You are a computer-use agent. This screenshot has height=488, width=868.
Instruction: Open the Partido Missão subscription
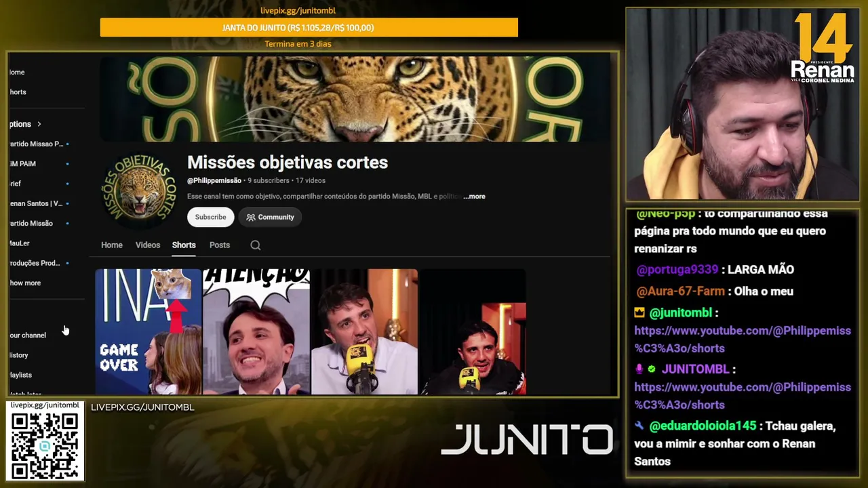coord(31,224)
